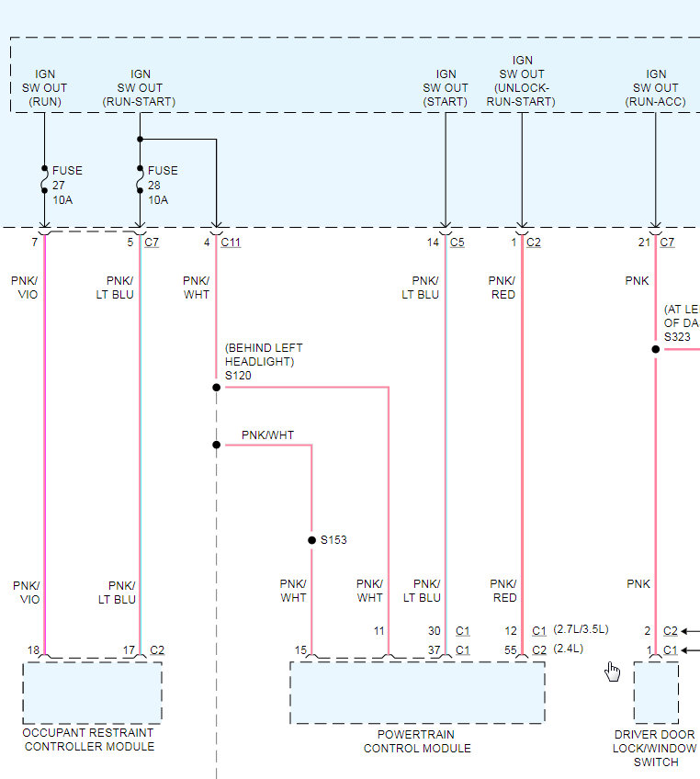Click C7 link beside pin 21
The image size is (700, 779).
point(667,243)
